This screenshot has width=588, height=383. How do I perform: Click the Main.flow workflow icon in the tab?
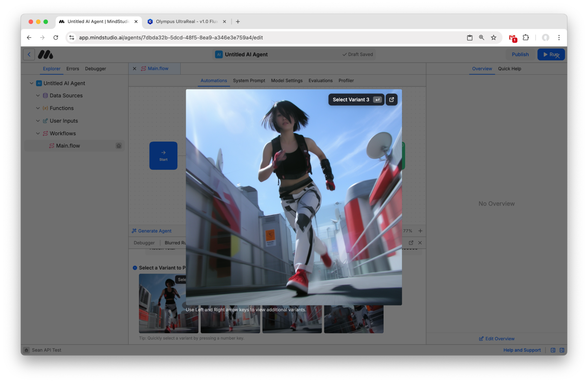pos(143,68)
